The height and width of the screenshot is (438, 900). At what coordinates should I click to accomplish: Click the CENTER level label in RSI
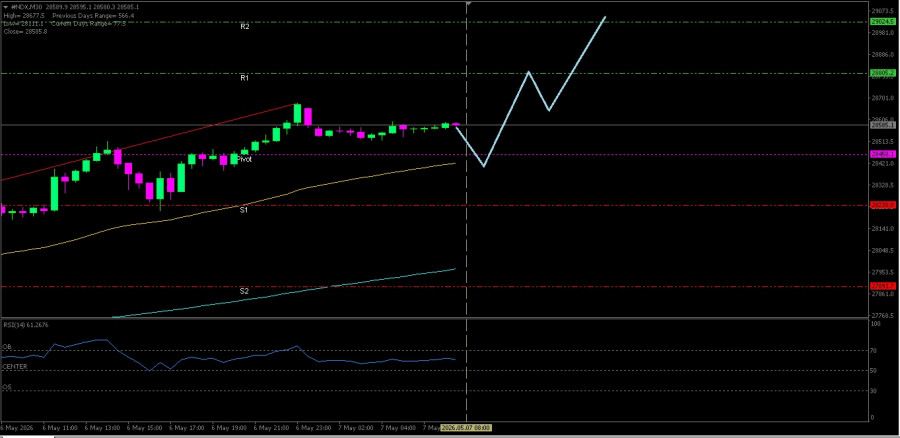click(14, 366)
